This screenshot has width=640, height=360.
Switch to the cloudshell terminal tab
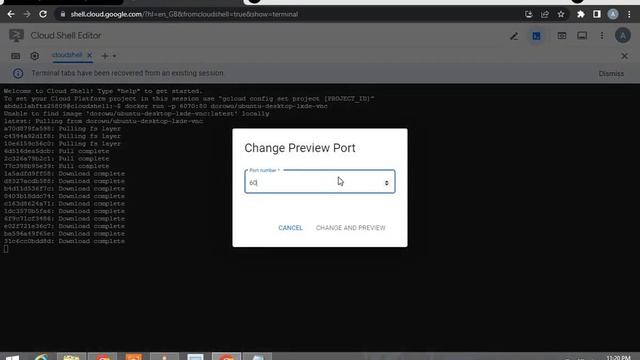(67, 55)
